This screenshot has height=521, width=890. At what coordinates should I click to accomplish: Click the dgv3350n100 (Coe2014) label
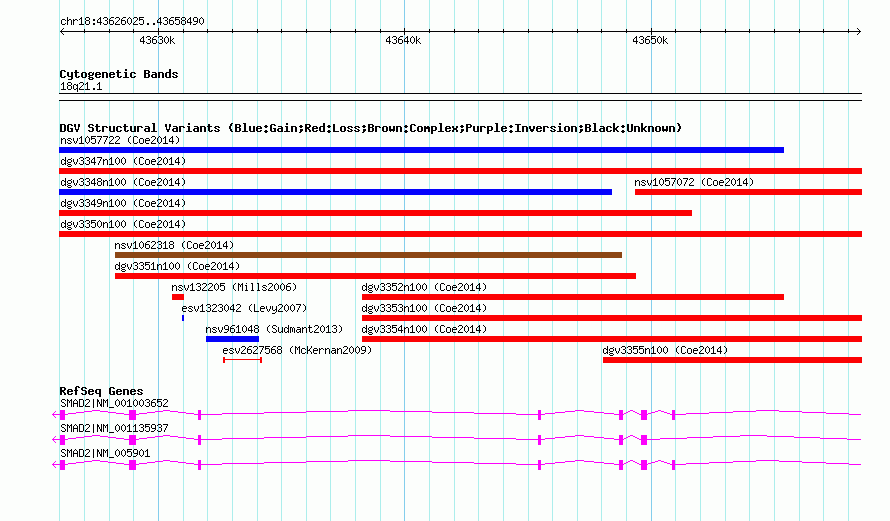123,224
